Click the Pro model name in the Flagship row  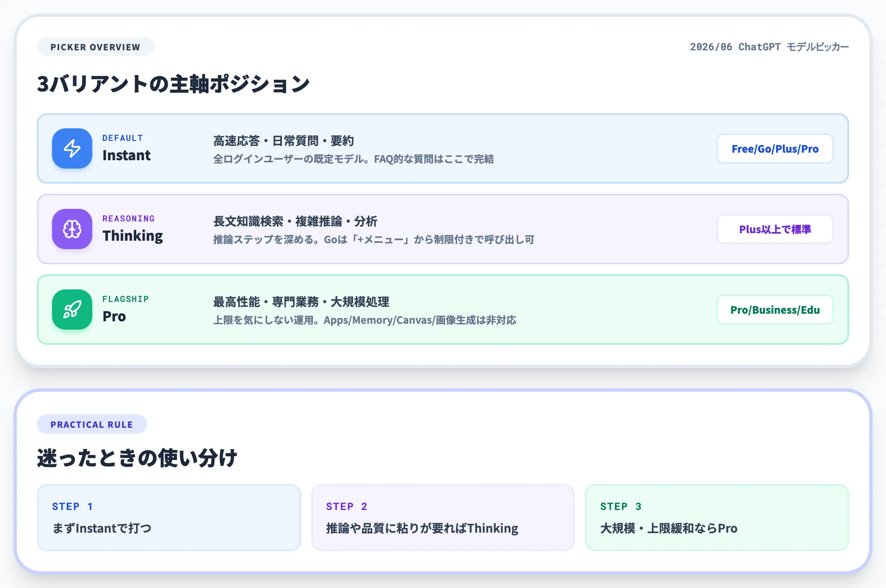[x=114, y=316]
